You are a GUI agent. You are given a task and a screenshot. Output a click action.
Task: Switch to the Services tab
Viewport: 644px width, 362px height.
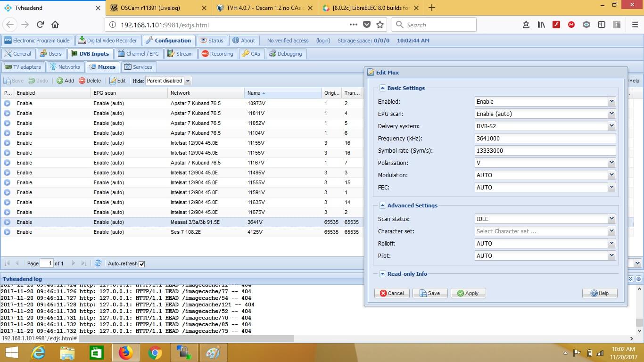[x=138, y=67]
